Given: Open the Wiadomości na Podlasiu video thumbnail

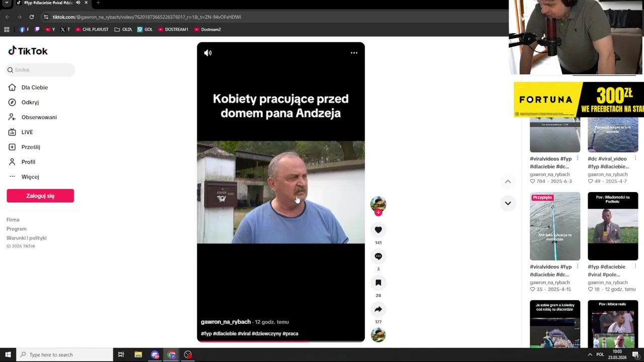Looking at the screenshot, I should [x=613, y=226].
